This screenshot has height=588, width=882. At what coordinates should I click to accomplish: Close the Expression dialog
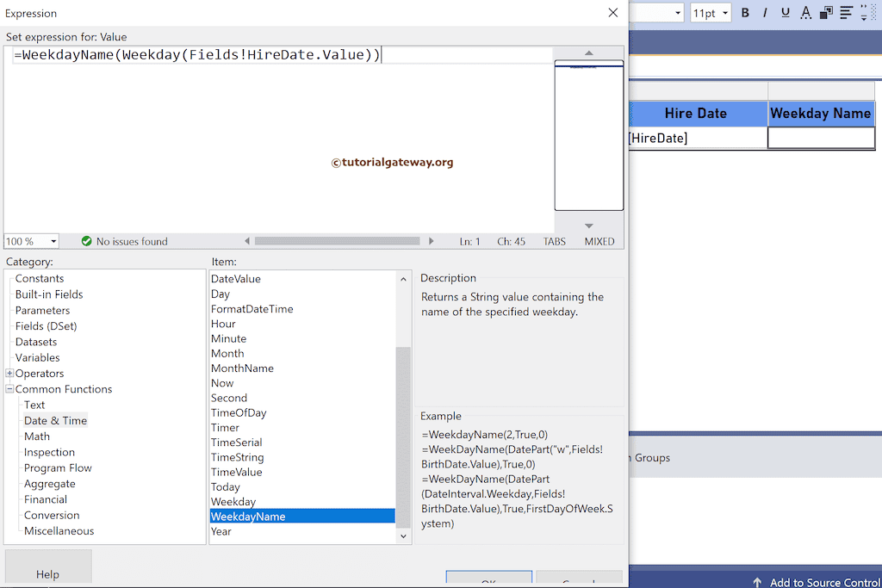coord(613,12)
